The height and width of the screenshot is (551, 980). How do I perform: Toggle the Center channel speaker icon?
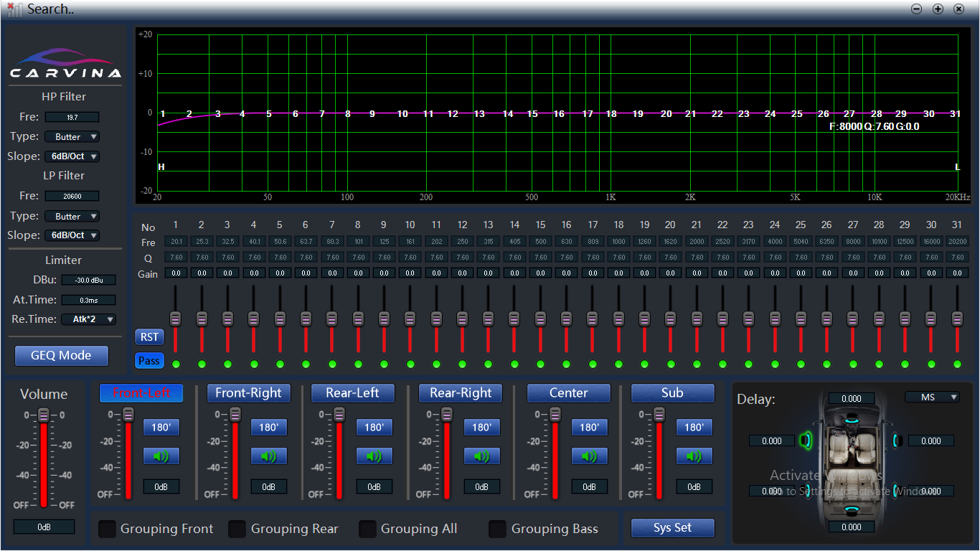click(589, 456)
